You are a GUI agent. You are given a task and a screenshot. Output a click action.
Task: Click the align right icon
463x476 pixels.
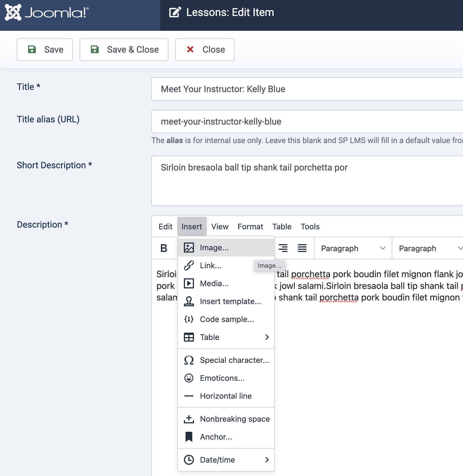283,248
